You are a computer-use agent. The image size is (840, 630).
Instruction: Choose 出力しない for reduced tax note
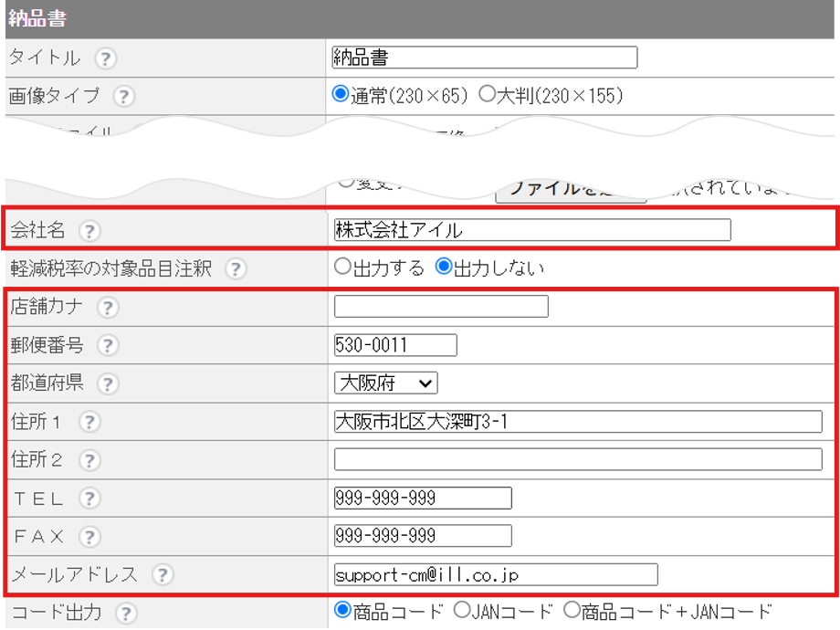point(444,267)
